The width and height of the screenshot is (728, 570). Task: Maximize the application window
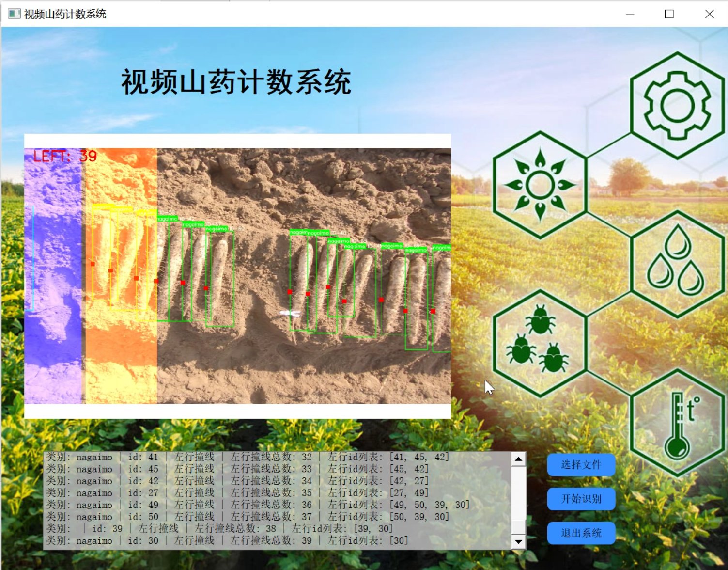click(x=669, y=14)
